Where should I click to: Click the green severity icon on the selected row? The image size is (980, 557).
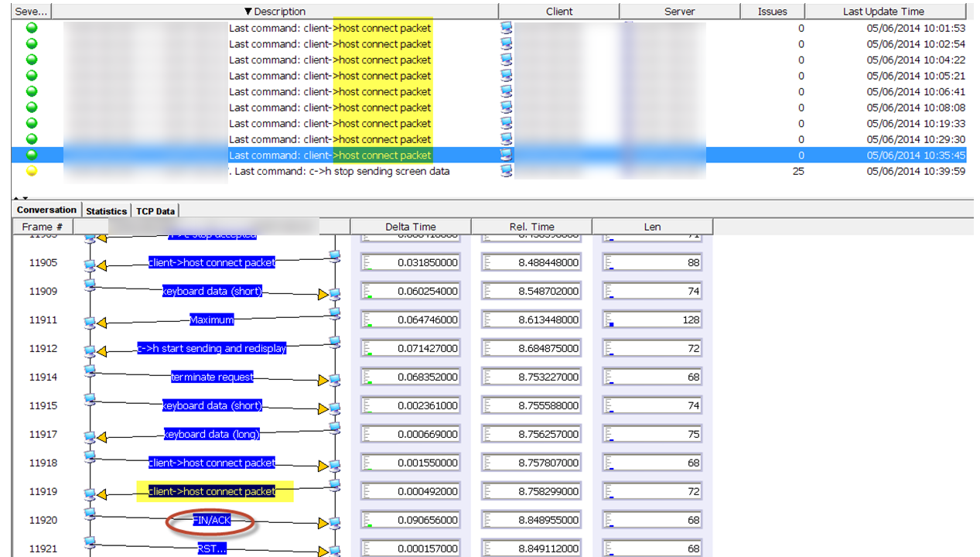pyautogui.click(x=31, y=155)
